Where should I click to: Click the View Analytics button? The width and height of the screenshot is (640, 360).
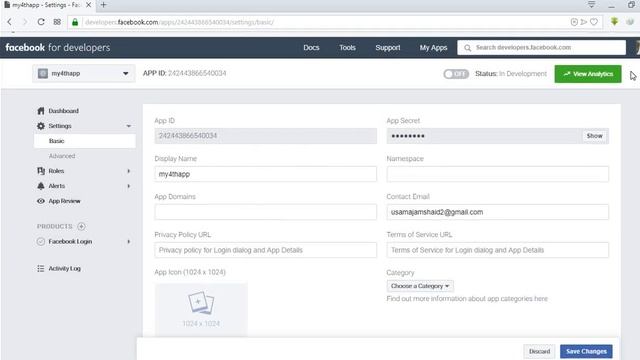[588, 74]
